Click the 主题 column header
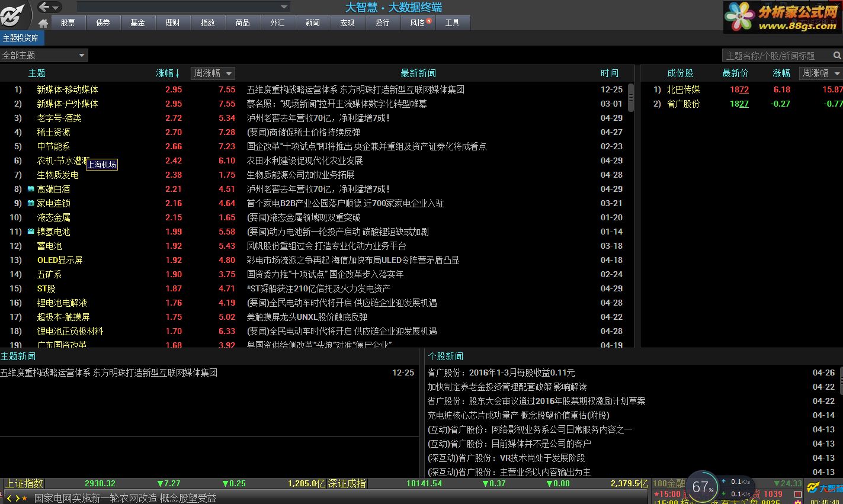The height and width of the screenshot is (504, 843). (x=37, y=73)
